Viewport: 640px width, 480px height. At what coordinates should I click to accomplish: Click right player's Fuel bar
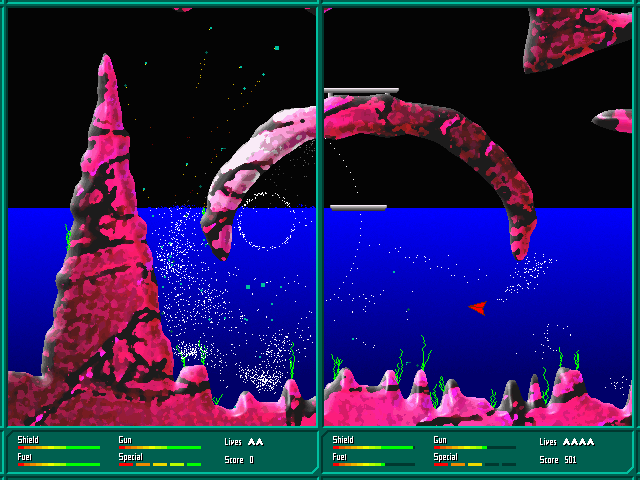click(x=373, y=464)
